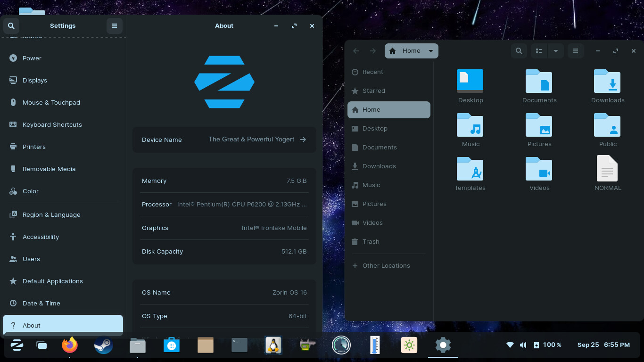Viewport: 644px width, 362px height.
Task: Select Recent in Files sidebar
Action: click(x=389, y=72)
